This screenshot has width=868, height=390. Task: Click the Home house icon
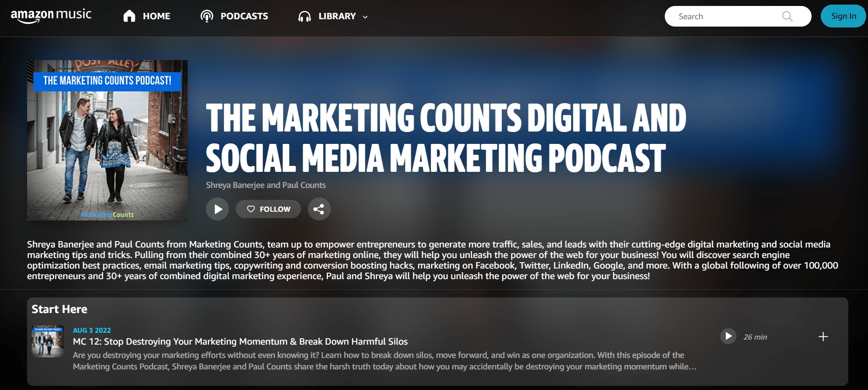click(x=129, y=16)
